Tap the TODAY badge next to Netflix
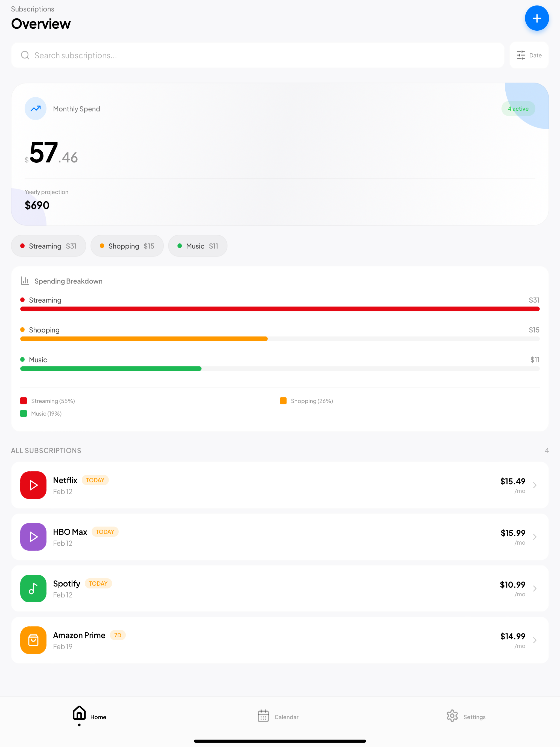The width and height of the screenshot is (560, 747). [x=95, y=480]
